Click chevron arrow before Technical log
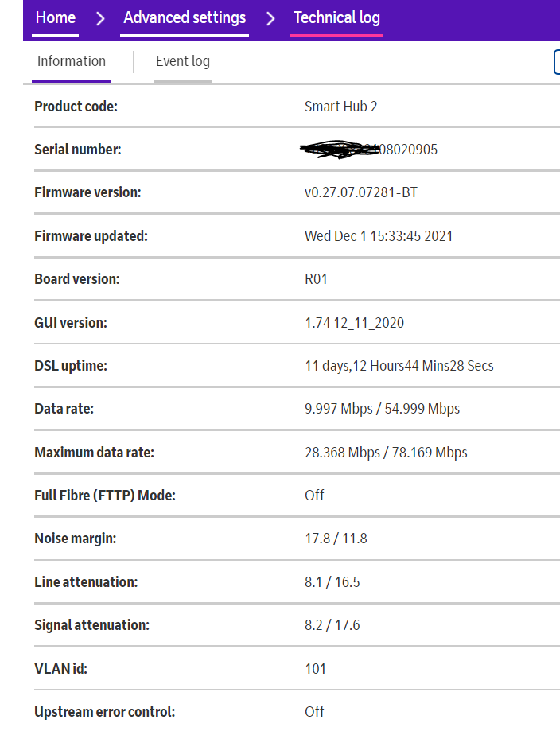Screen dimensions: 560x731 (x=271, y=18)
